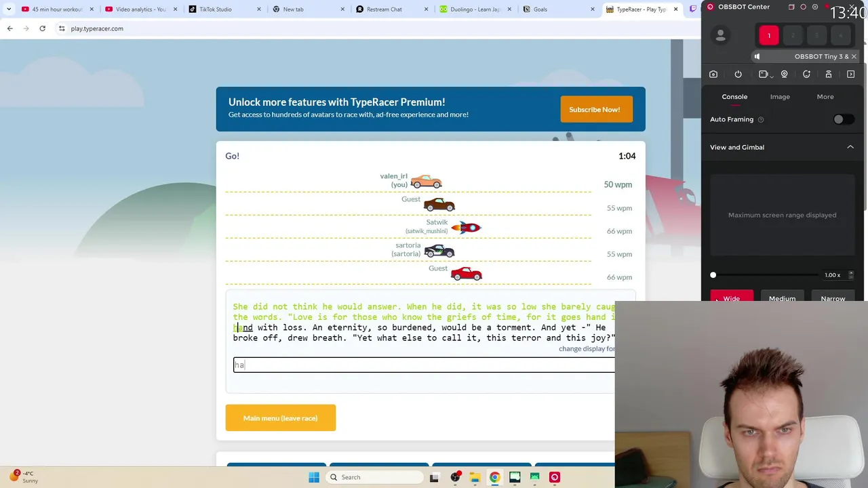The image size is (868, 488).
Task: Click the OBSBOT zoom slider handle
Action: tap(713, 275)
